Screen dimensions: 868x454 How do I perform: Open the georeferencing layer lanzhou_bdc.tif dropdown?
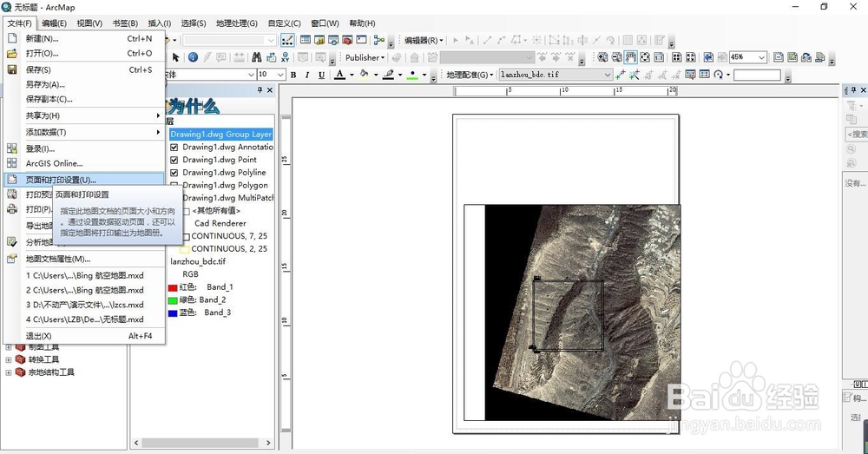608,74
